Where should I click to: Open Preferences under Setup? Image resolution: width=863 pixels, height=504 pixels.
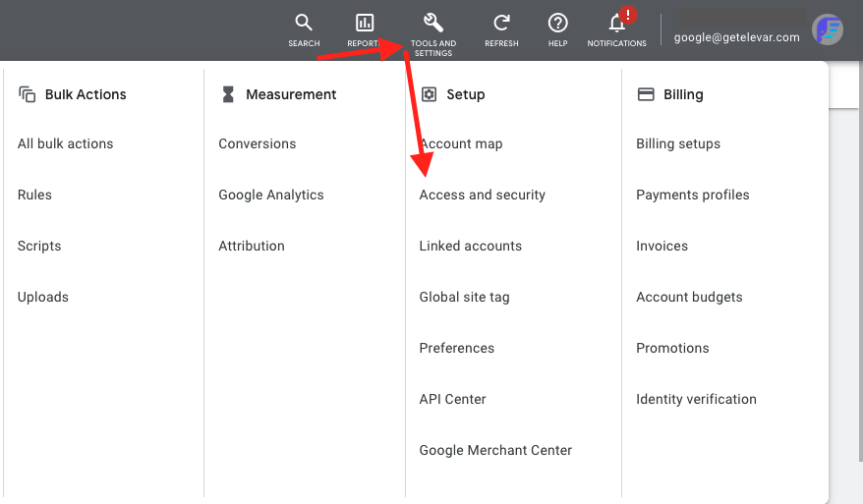pos(457,349)
